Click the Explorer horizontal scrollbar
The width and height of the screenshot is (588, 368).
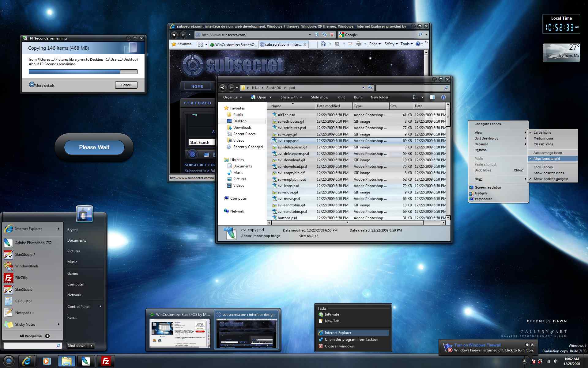pos(356,223)
